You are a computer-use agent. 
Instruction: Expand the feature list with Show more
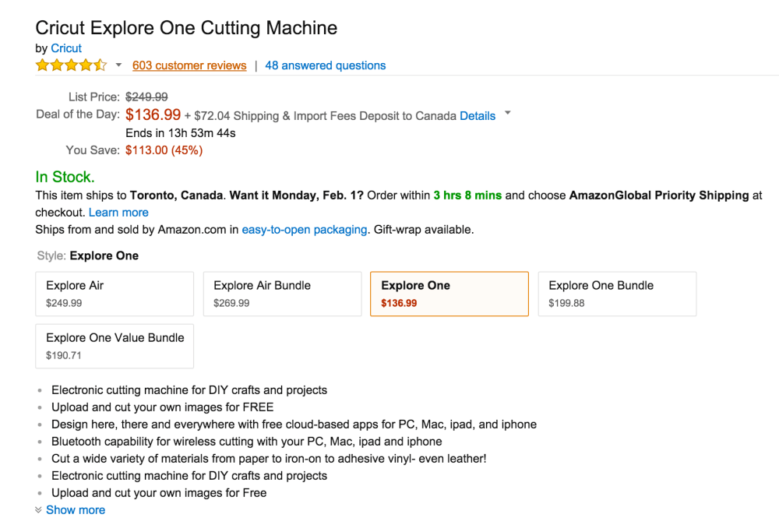(x=75, y=510)
